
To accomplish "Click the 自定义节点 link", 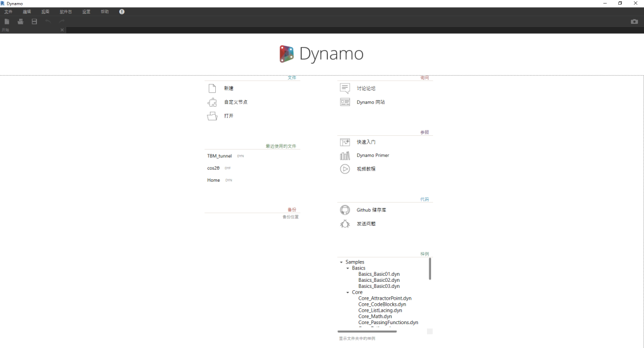I will pos(236,102).
